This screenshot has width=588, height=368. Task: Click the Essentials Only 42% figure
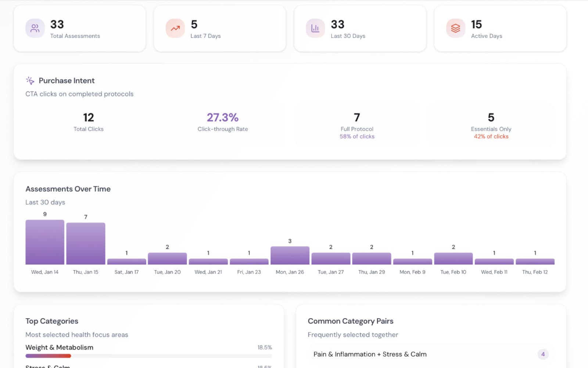click(x=491, y=136)
